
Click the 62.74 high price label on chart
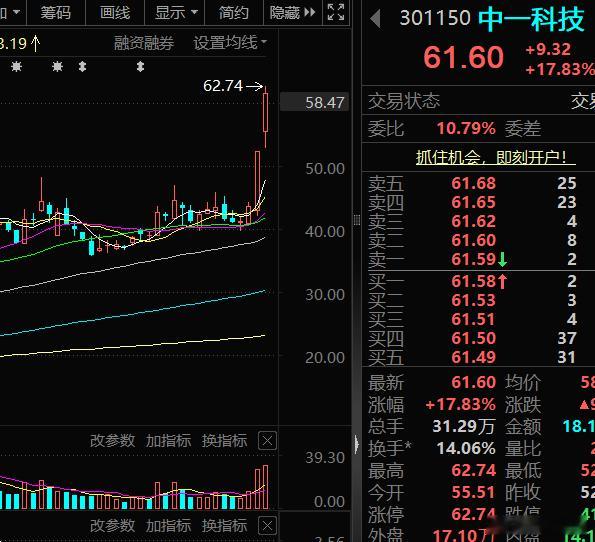tap(223, 86)
